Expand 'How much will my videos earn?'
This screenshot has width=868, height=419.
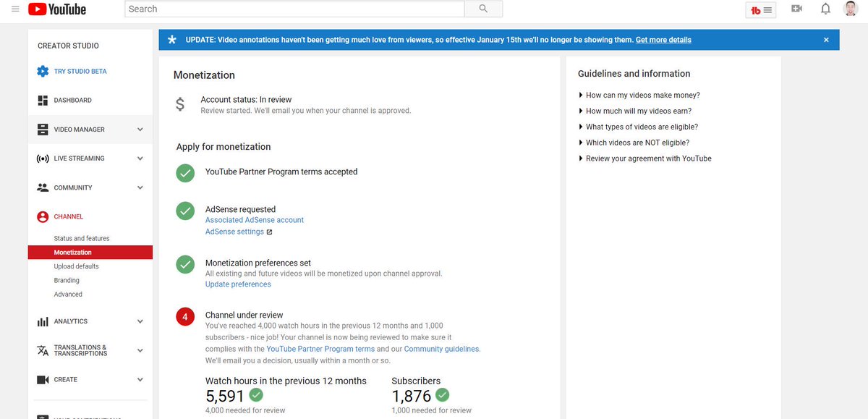[x=635, y=111]
